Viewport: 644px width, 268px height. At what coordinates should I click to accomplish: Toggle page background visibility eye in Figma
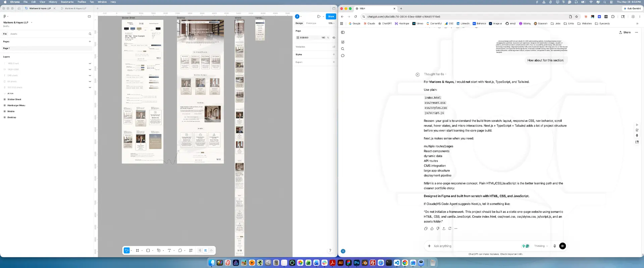click(x=334, y=38)
